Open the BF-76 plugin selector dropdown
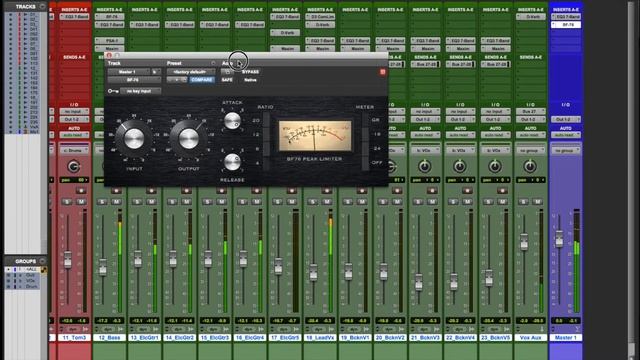 [x=134, y=80]
